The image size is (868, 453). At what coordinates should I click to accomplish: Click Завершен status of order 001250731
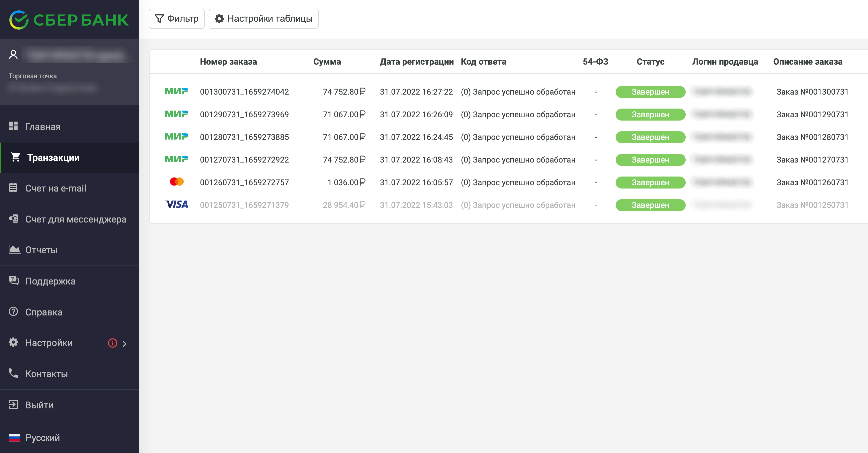(x=650, y=205)
